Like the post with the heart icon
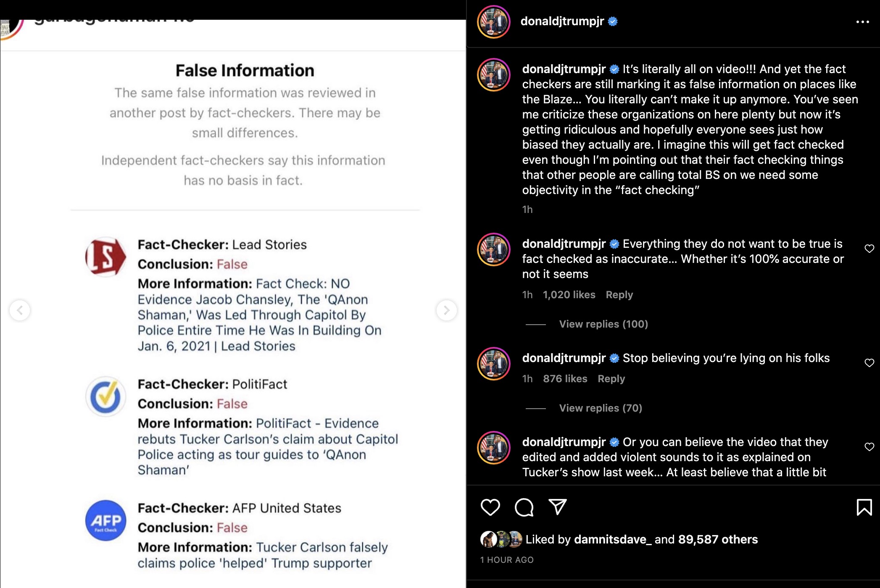Screen dimensions: 880x588 pos(490,507)
